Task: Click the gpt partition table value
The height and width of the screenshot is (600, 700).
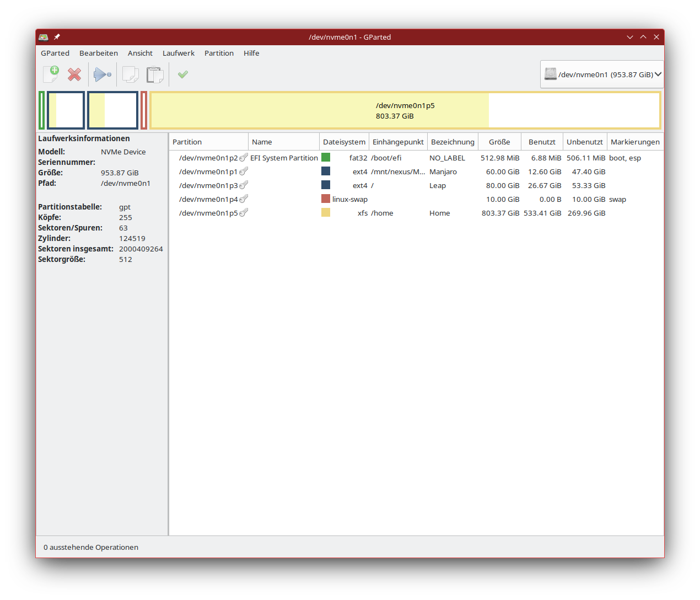Action: click(125, 207)
